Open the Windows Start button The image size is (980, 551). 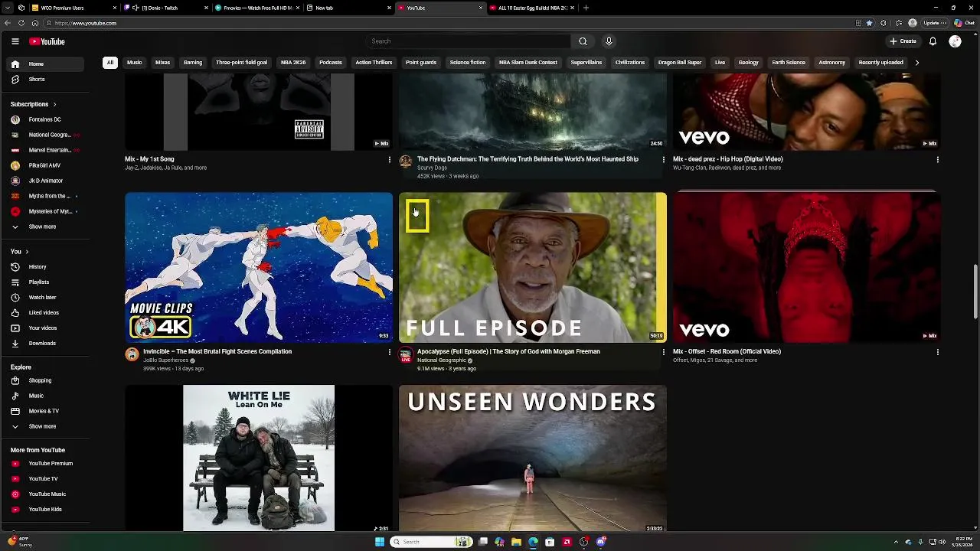(379, 542)
